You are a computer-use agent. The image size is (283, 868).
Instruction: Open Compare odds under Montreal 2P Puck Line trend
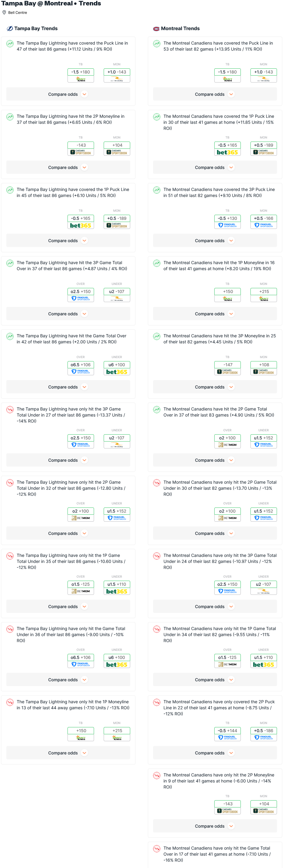pyautogui.click(x=215, y=753)
